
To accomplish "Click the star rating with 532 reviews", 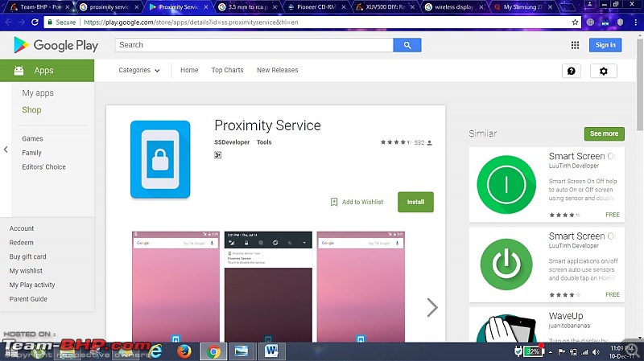I will pos(406,143).
